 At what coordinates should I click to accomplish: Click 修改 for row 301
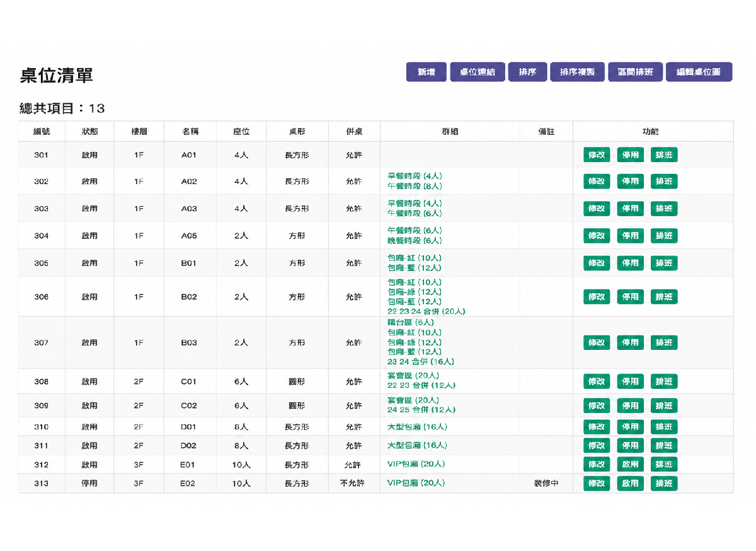[597, 154]
